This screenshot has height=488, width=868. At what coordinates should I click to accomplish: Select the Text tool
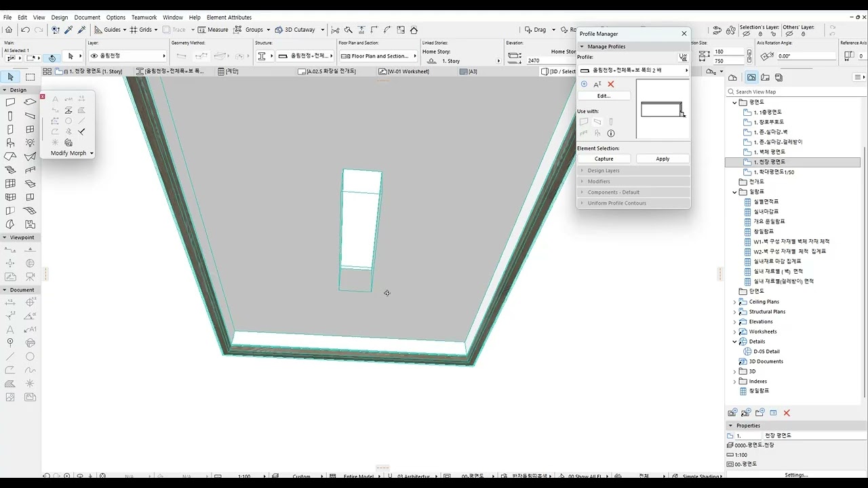10,329
